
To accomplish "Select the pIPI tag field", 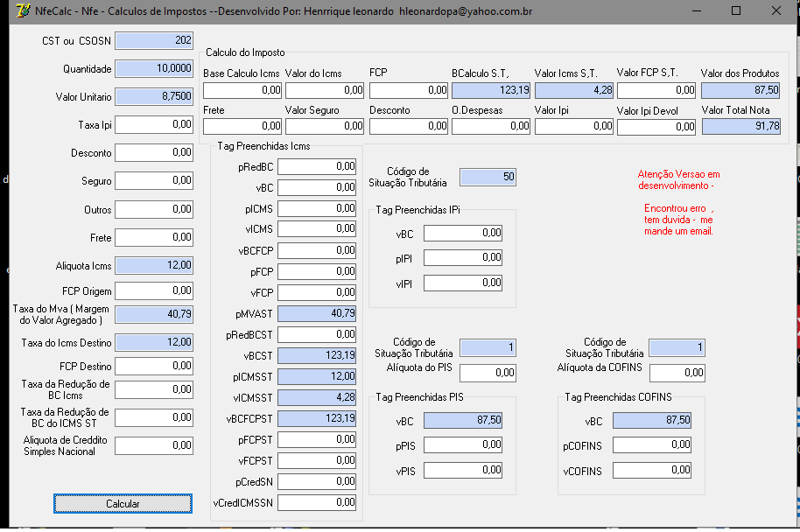I will coord(463,258).
